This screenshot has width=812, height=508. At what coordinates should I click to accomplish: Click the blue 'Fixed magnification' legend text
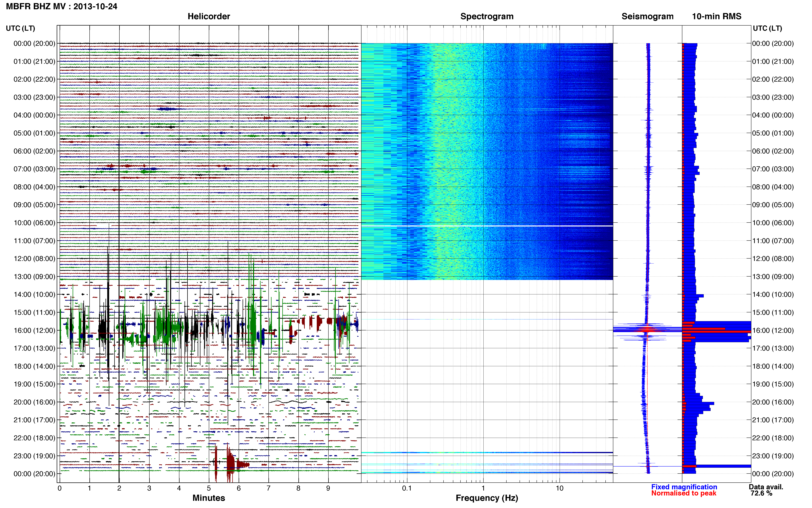tap(684, 487)
